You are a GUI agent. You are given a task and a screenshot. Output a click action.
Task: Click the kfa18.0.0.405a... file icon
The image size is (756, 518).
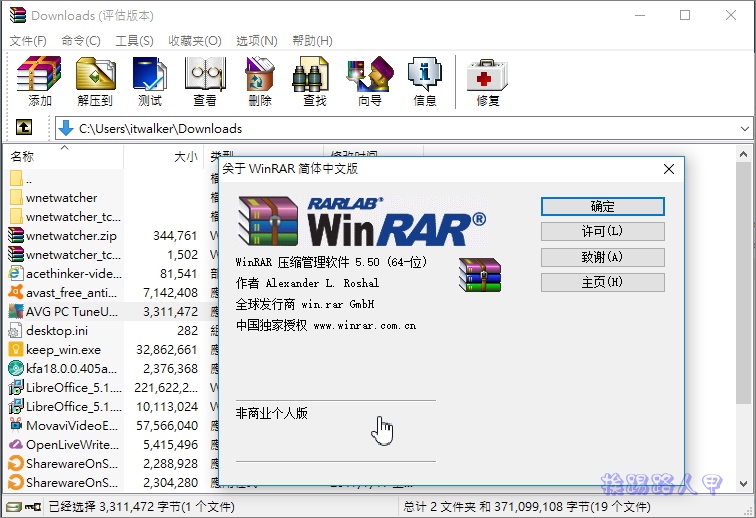[16, 368]
